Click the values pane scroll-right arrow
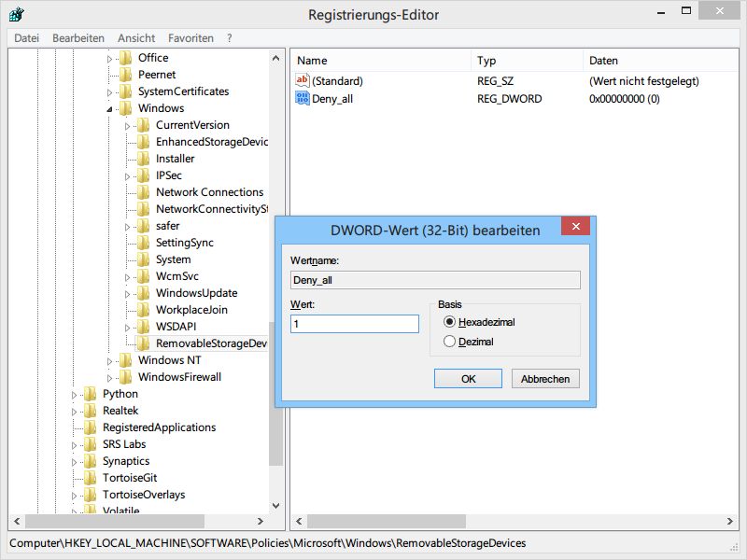The width and height of the screenshot is (747, 560). click(730, 521)
